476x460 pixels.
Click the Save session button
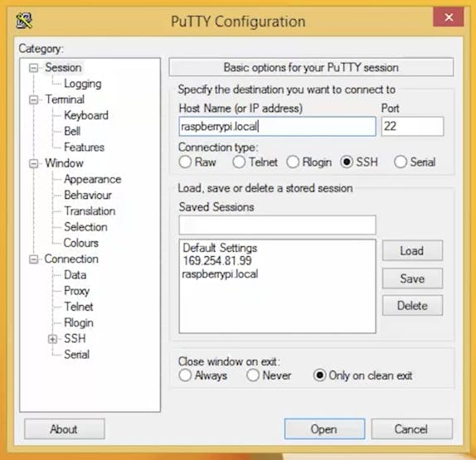point(412,278)
